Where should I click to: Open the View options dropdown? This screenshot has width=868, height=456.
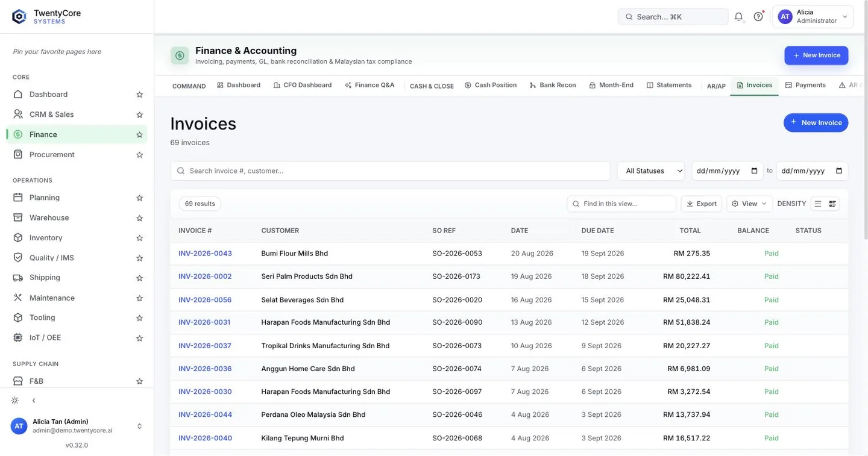[749, 204]
